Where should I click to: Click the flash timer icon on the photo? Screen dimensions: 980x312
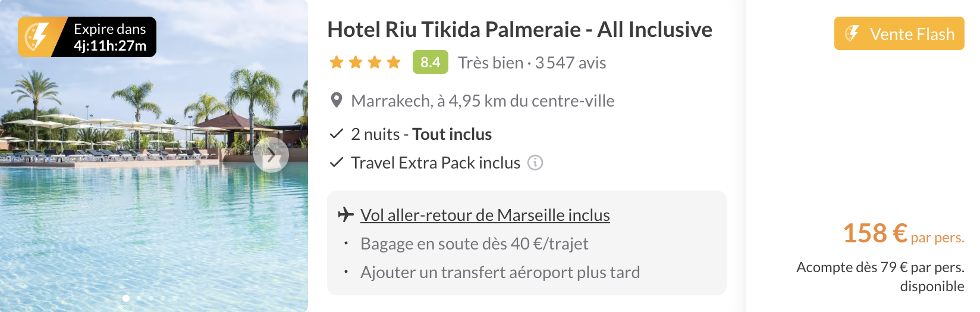click(x=36, y=37)
